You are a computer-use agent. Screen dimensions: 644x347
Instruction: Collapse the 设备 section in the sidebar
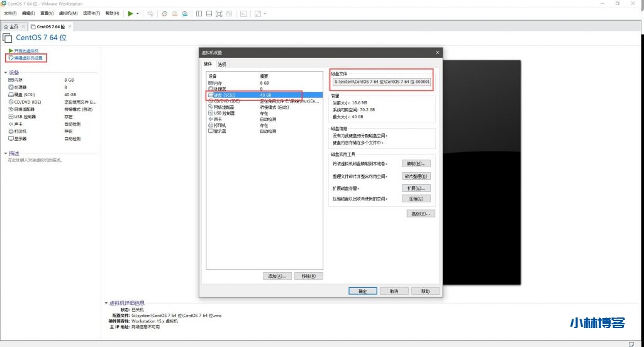6,72
